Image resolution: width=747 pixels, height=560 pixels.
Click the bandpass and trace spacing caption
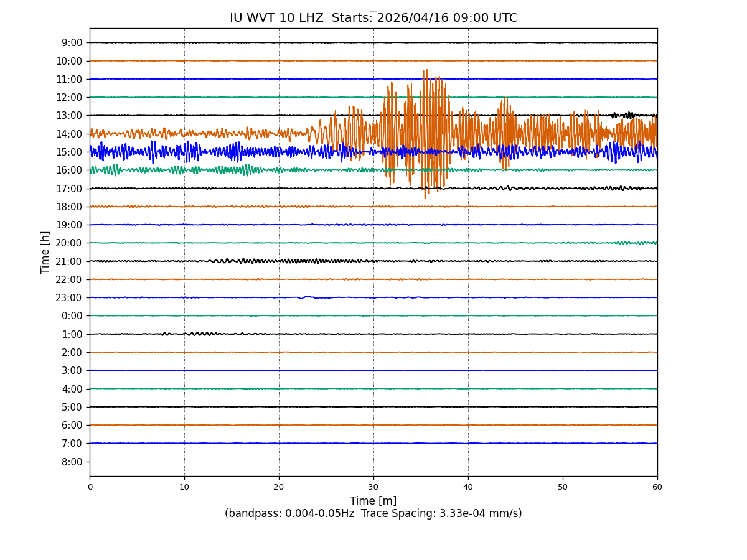pos(373,514)
